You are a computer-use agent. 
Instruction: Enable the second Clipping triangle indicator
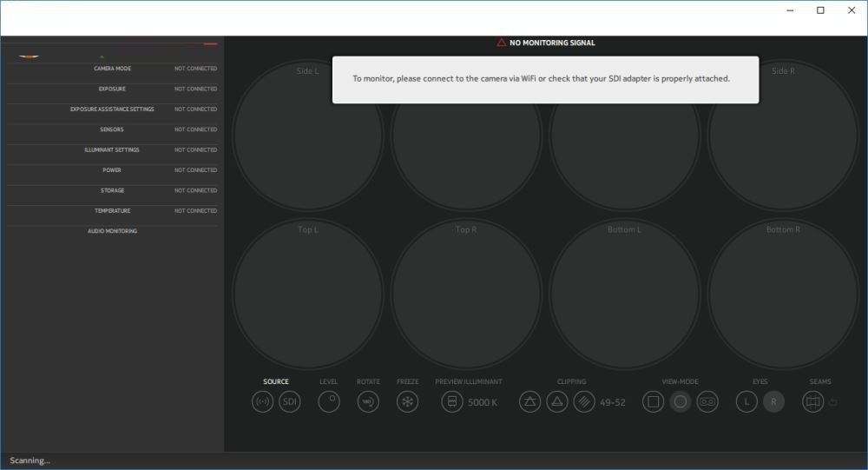point(557,402)
